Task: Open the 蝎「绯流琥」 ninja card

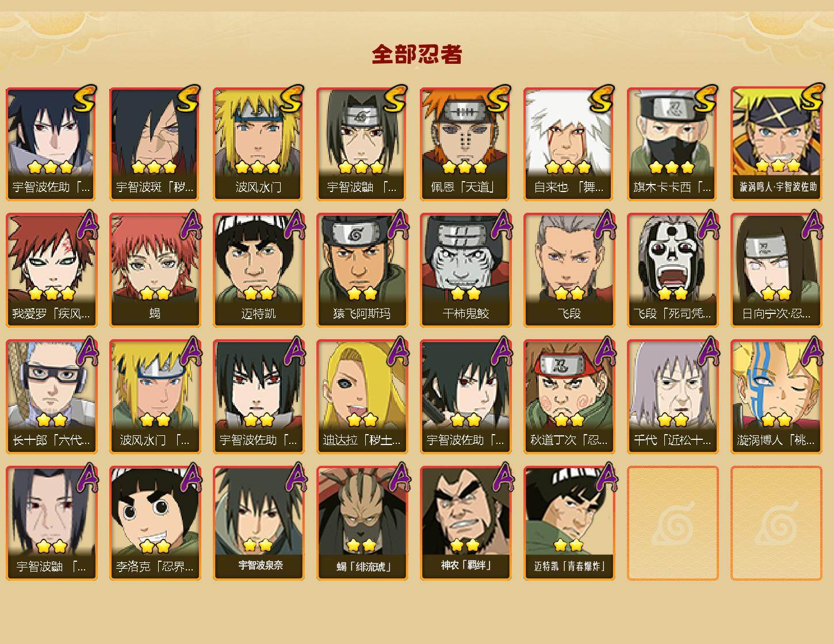Action: point(362,523)
